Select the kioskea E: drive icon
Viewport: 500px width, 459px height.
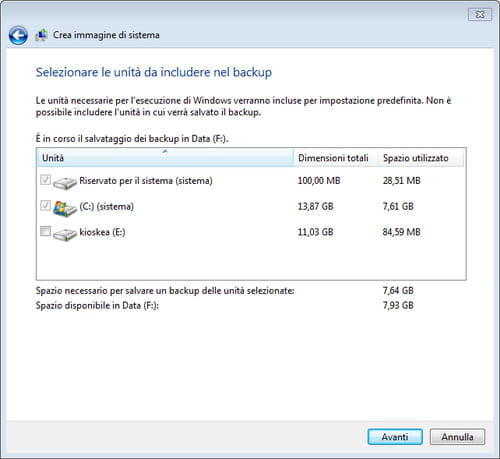pos(65,234)
